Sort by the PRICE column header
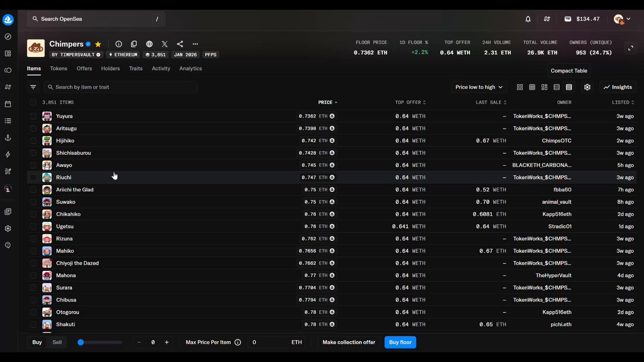This screenshot has width=644, height=362. tap(328, 102)
